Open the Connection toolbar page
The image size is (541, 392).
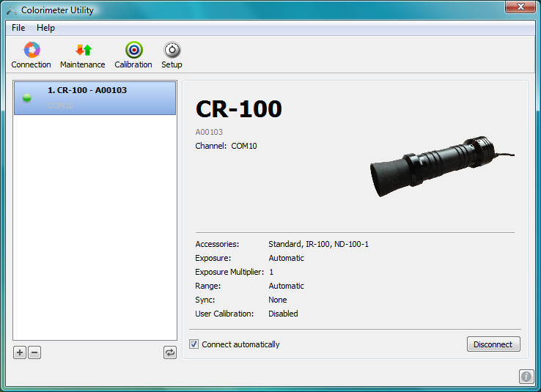[31, 55]
